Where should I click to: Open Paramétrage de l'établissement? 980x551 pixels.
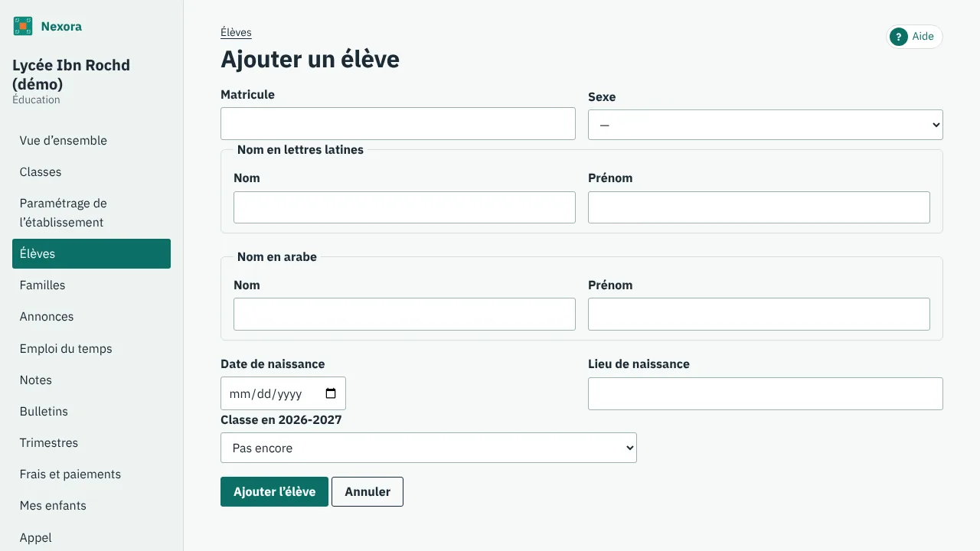pos(91,213)
